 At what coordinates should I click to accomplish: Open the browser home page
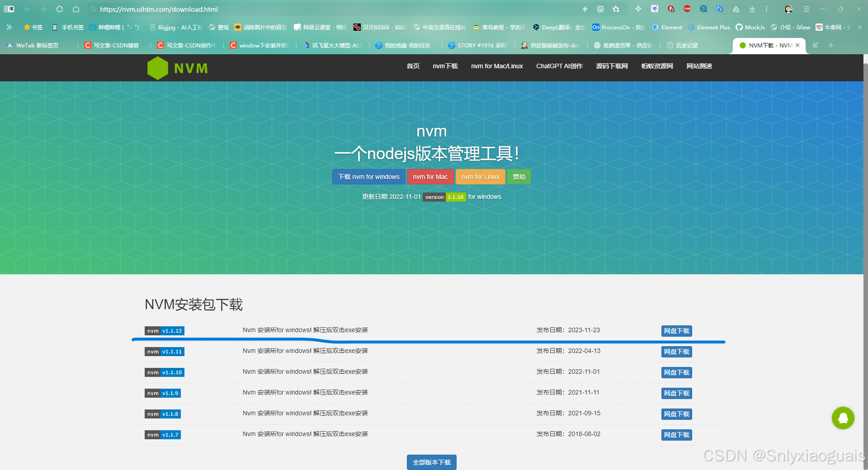(x=76, y=9)
